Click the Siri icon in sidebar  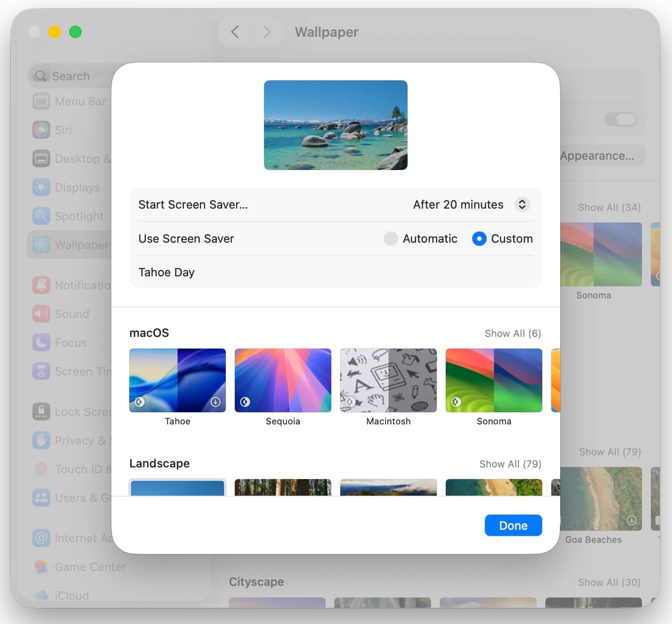coord(41,130)
